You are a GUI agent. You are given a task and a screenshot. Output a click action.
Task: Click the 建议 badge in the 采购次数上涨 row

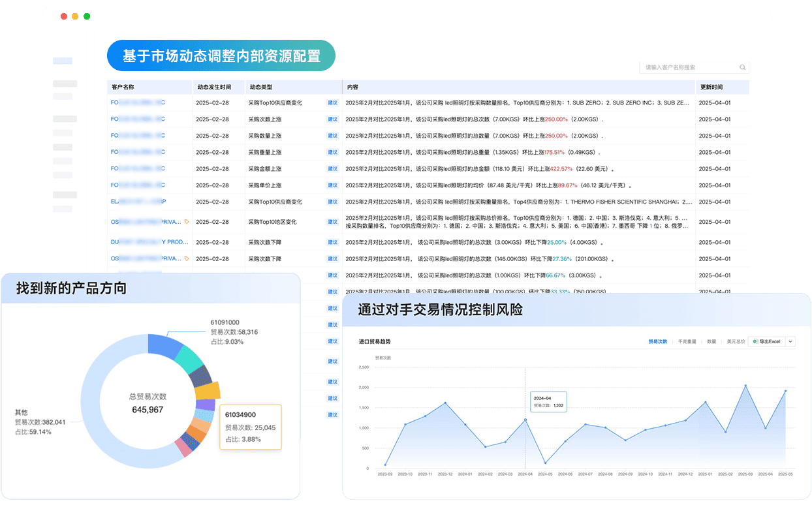(x=333, y=119)
